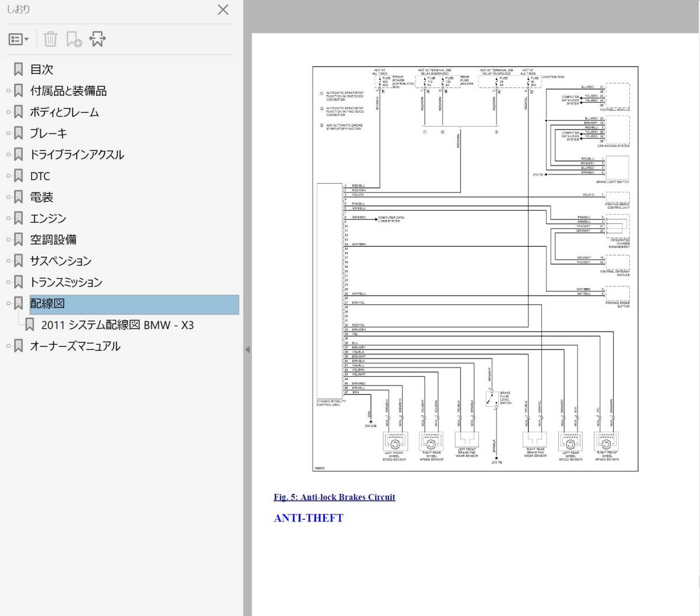Screen dimensions: 700x616
Task: Click the find current bookmark icon
Action: 97,39
